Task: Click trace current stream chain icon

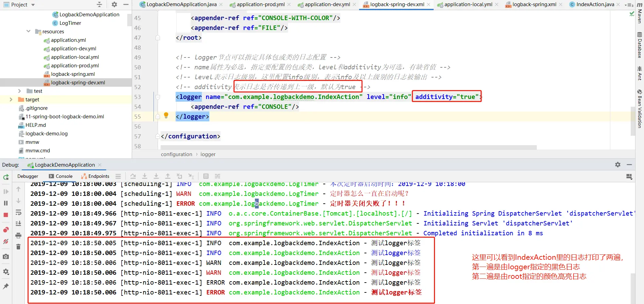Action: coord(218,176)
